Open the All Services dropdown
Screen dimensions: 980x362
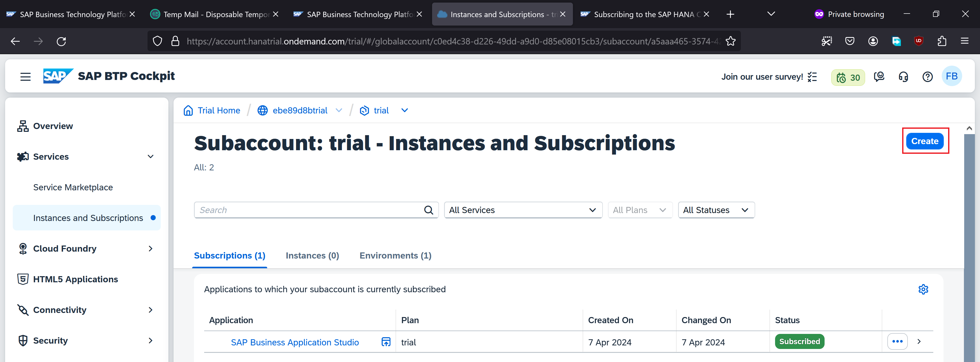523,210
